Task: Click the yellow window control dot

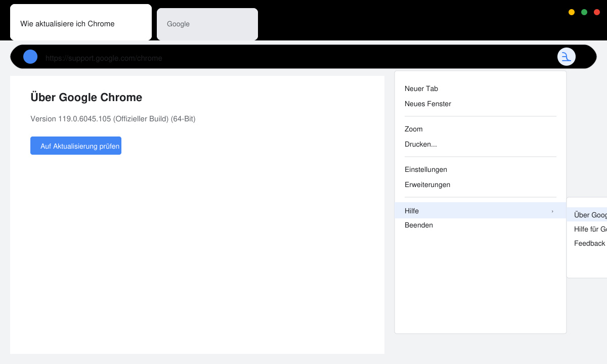Action: 572,12
